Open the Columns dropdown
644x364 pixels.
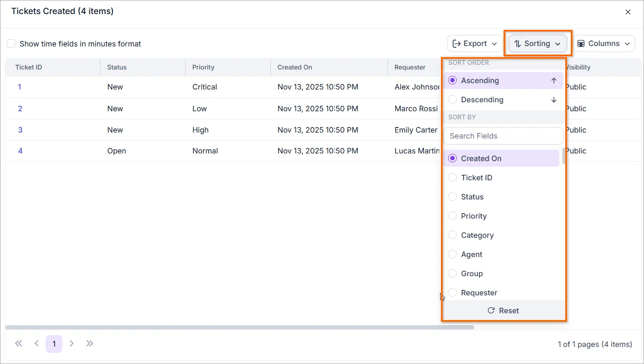coord(604,43)
